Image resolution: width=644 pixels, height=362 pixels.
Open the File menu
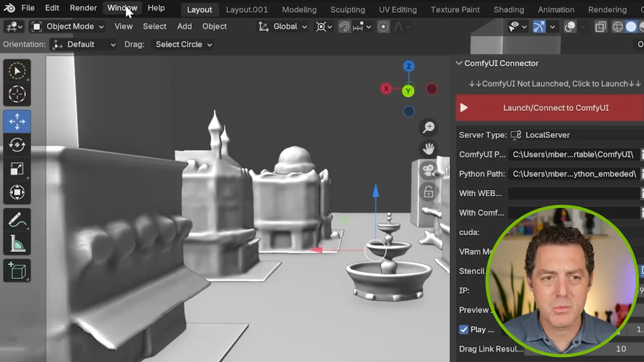(x=28, y=8)
